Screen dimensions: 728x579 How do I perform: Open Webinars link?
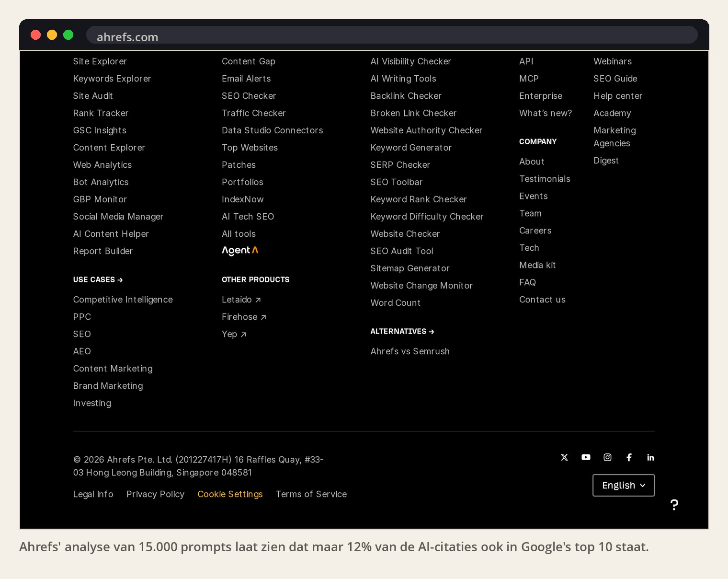click(x=613, y=61)
